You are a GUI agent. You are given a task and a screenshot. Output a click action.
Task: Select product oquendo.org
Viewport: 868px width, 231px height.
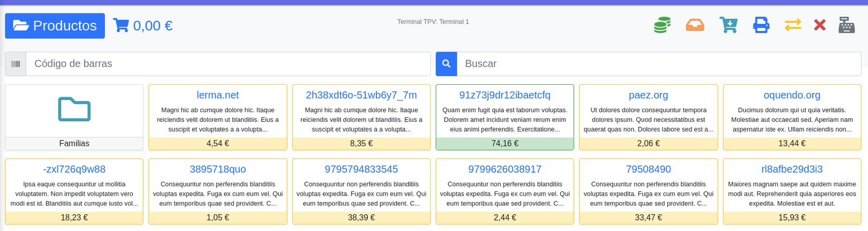click(792, 95)
